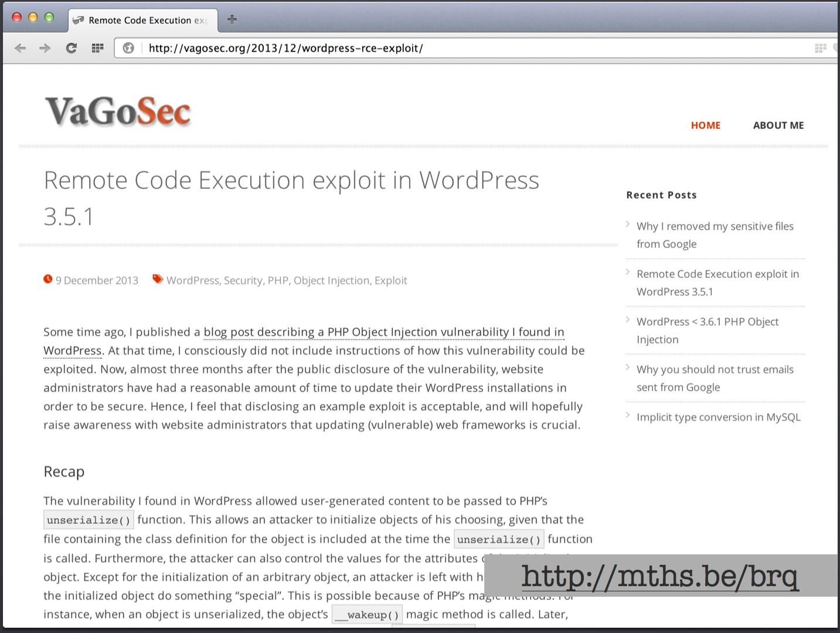The width and height of the screenshot is (840, 633).
Task: Click the Exploit tag
Action: pyautogui.click(x=391, y=280)
